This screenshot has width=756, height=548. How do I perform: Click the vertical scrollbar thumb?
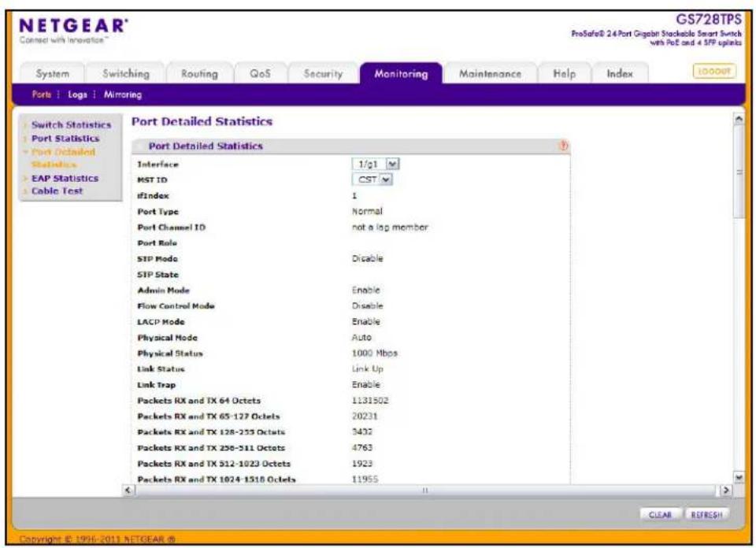coord(739,172)
